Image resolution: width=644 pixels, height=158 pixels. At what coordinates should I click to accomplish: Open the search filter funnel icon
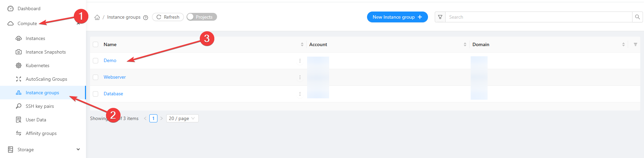coord(440,17)
